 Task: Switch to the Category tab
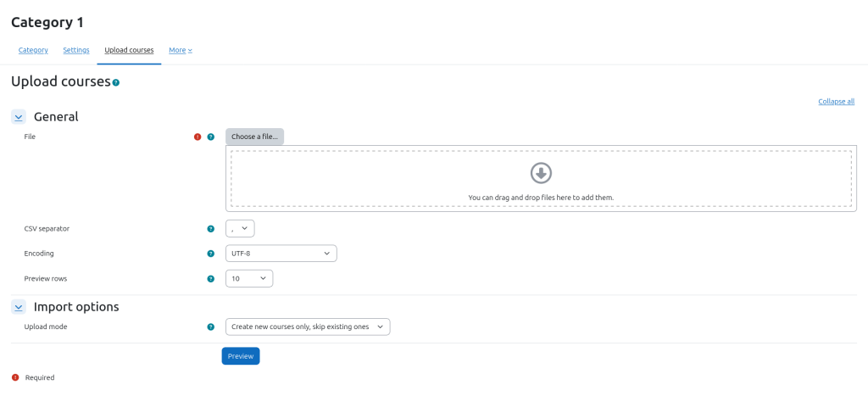[33, 50]
